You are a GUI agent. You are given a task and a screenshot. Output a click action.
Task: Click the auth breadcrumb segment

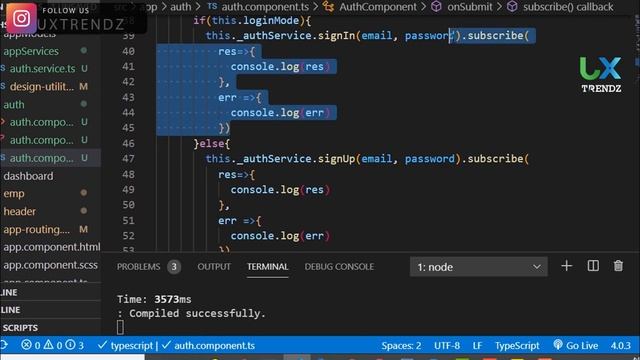click(180, 7)
